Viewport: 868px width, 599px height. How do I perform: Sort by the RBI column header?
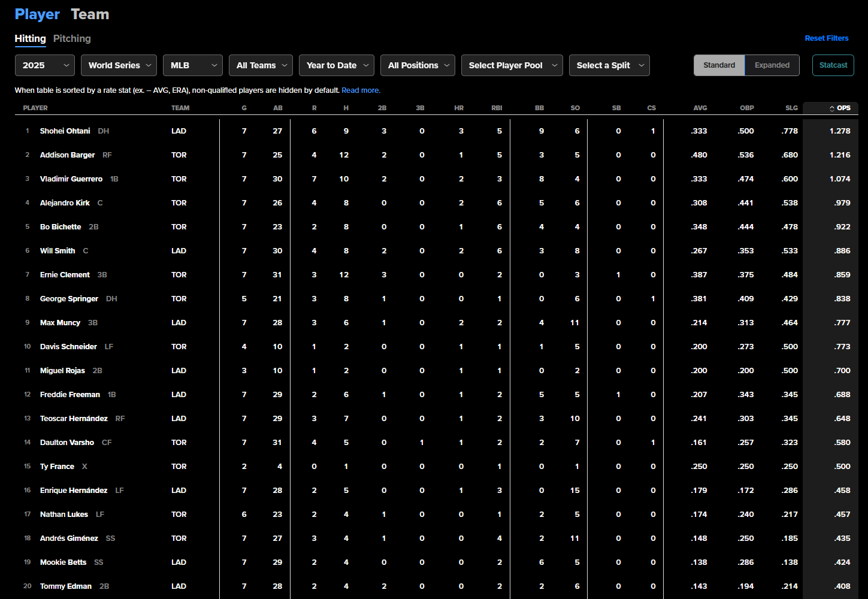coord(497,108)
